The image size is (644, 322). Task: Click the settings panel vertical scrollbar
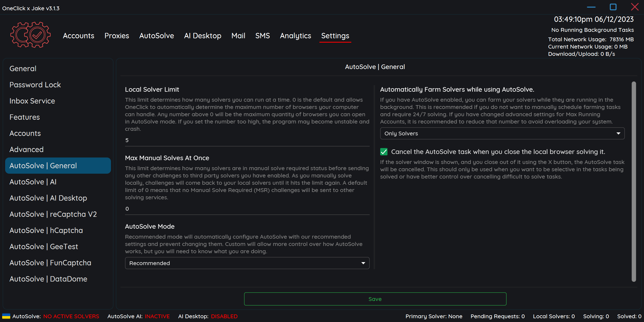click(634, 181)
